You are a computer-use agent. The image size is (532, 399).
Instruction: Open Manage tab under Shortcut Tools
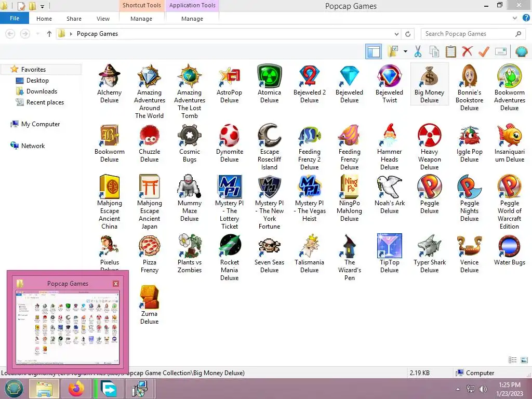[x=141, y=19]
